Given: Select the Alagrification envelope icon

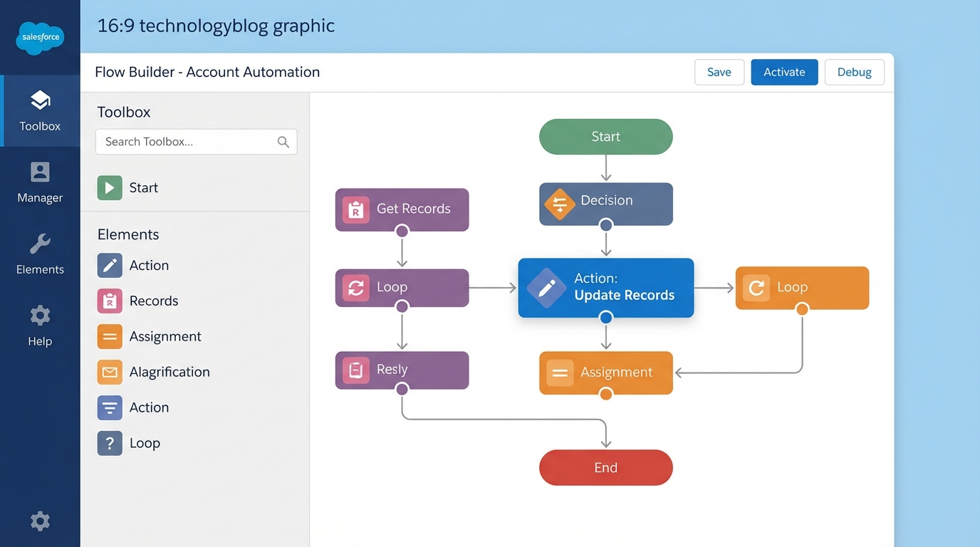Looking at the screenshot, I should 109,372.
